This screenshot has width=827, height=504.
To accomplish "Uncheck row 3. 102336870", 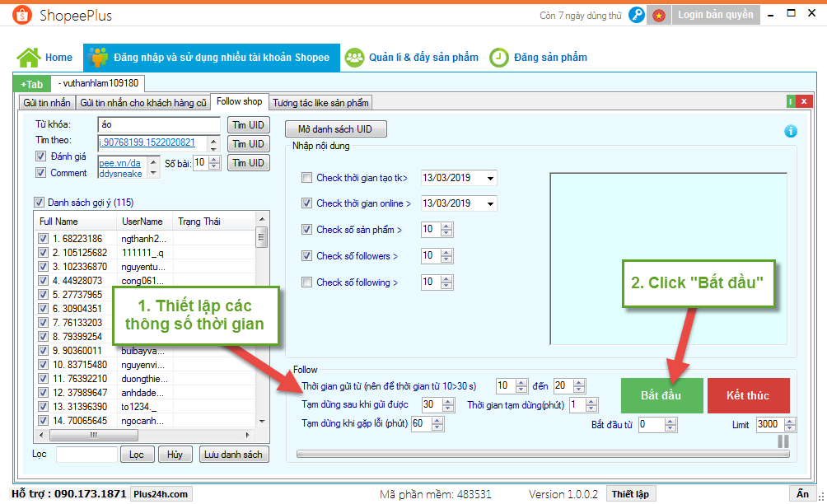I will [x=44, y=266].
